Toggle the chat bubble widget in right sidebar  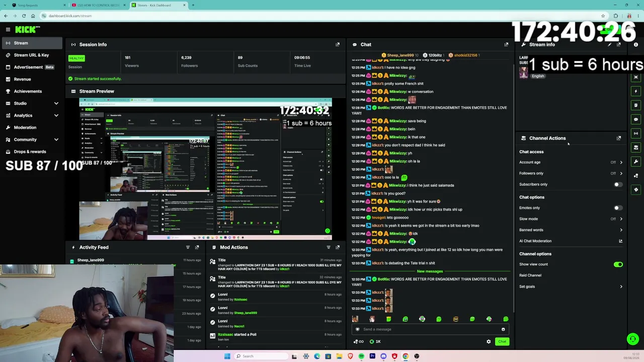click(x=636, y=119)
